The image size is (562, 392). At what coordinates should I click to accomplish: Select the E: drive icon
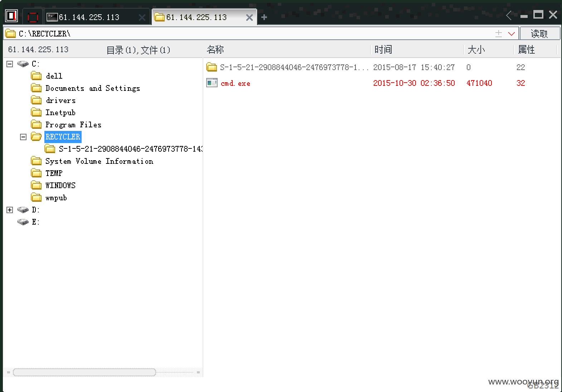tap(23, 222)
